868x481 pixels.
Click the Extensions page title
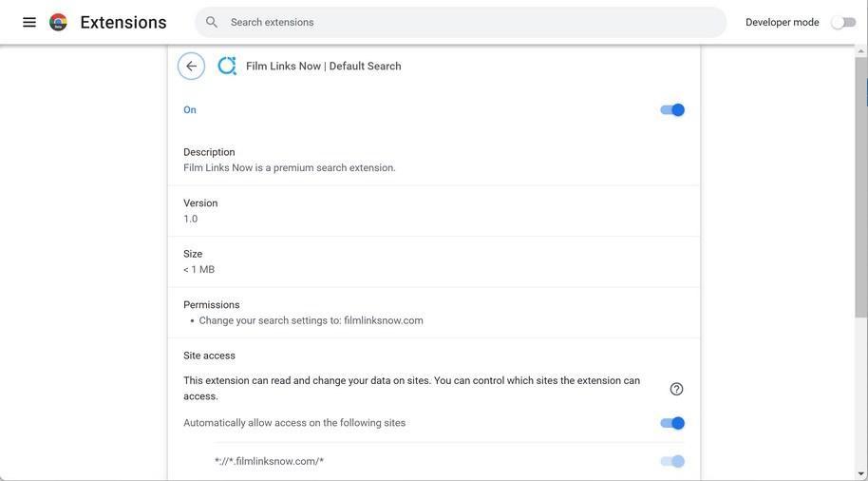pos(123,22)
